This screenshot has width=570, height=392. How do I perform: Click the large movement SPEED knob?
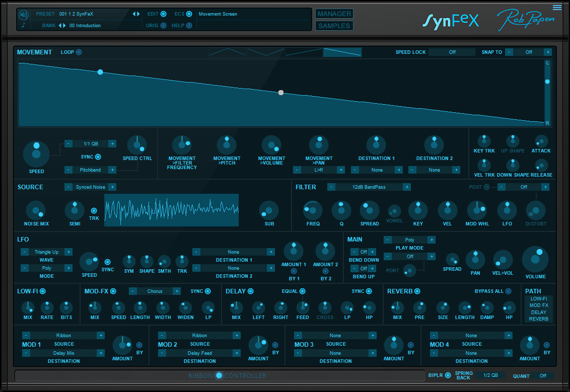(36, 153)
